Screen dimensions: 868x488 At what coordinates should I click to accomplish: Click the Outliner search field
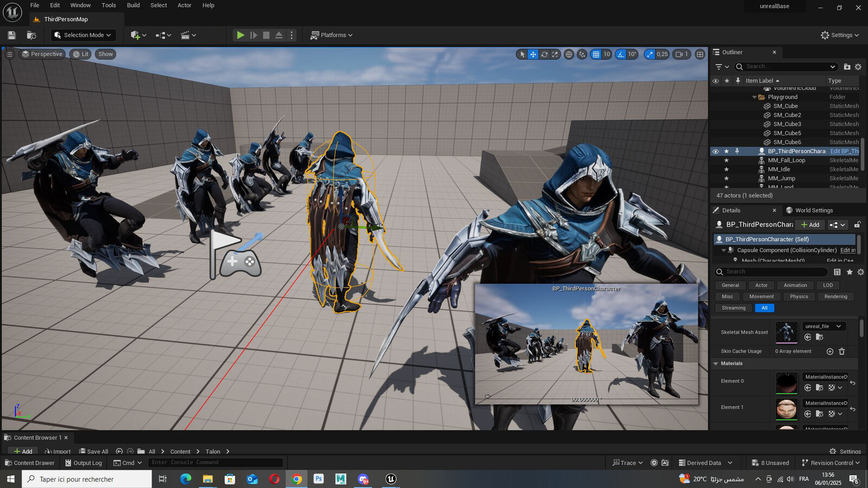click(x=786, y=67)
